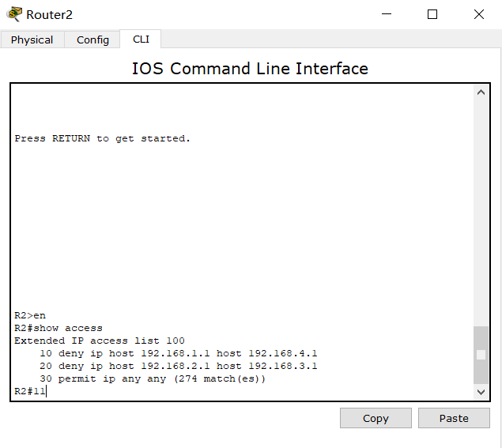Screen dimensions: 502x448
Task: Switch to the Physical tab
Action: tap(32, 40)
